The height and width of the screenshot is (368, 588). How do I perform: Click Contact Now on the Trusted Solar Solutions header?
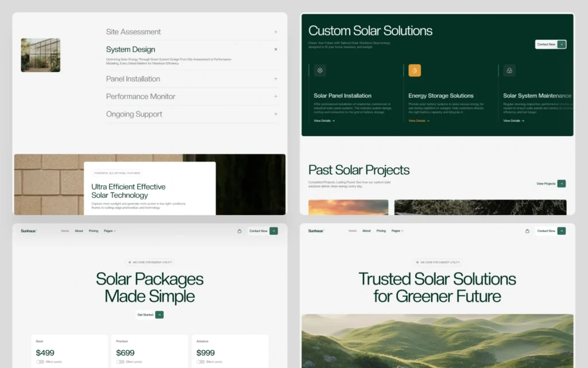551,231
